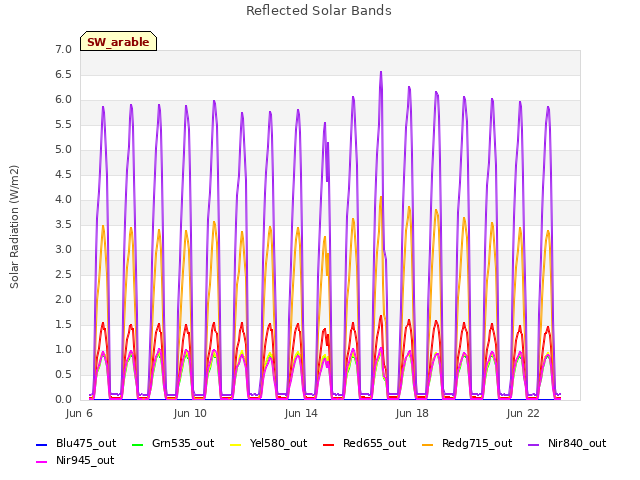Image resolution: width=640 pixels, height=480 pixels.
Task: Select the Redg715_out legend label
Action: [x=477, y=444]
